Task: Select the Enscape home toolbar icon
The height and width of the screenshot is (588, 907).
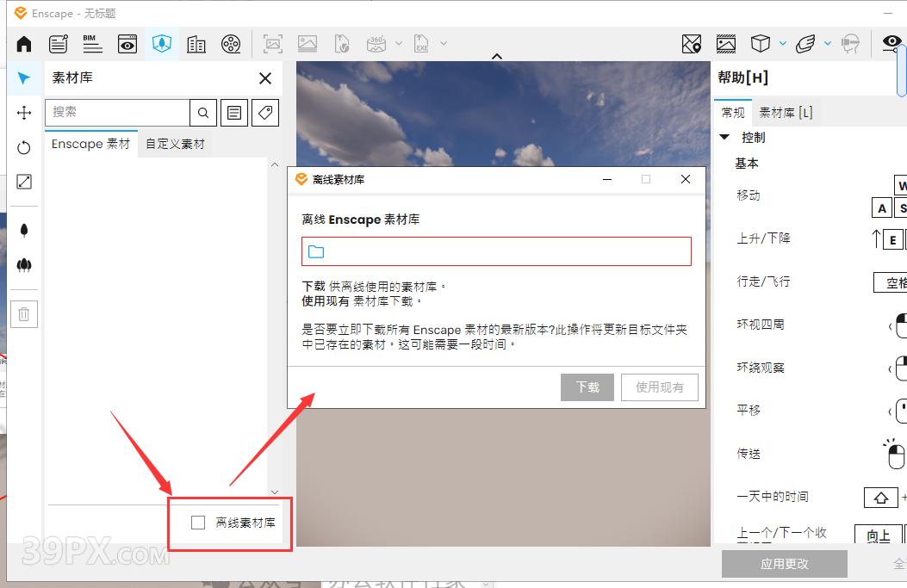Action: [x=22, y=43]
